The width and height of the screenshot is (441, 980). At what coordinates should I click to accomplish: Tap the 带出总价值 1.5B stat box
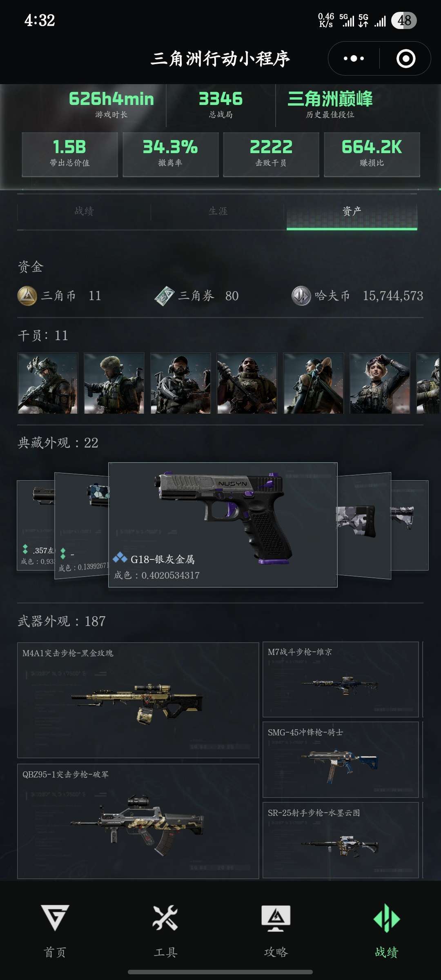[x=70, y=154]
